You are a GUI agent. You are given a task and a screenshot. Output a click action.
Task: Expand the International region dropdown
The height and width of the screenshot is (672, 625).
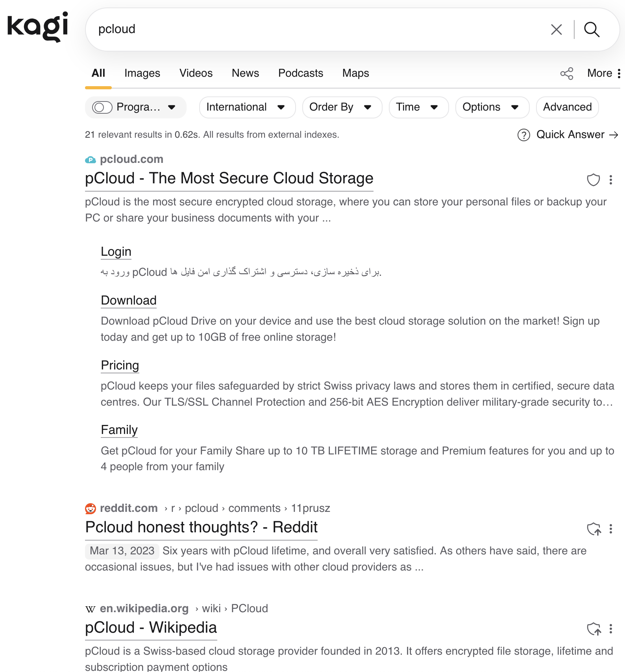[247, 107]
